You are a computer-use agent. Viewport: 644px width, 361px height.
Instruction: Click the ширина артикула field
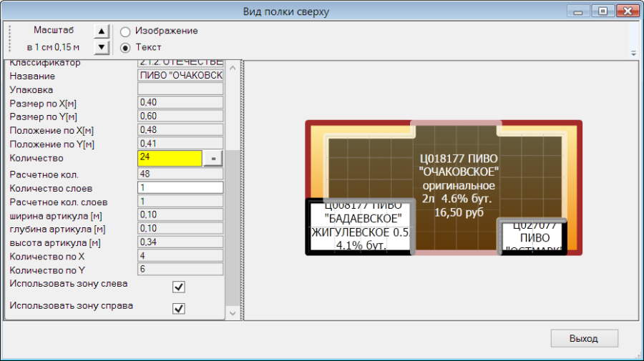[180, 214]
